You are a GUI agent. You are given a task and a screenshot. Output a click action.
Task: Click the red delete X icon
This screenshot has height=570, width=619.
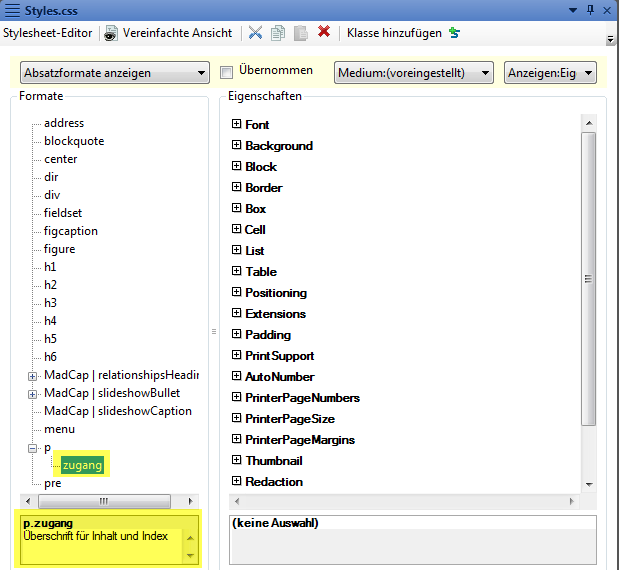324,32
